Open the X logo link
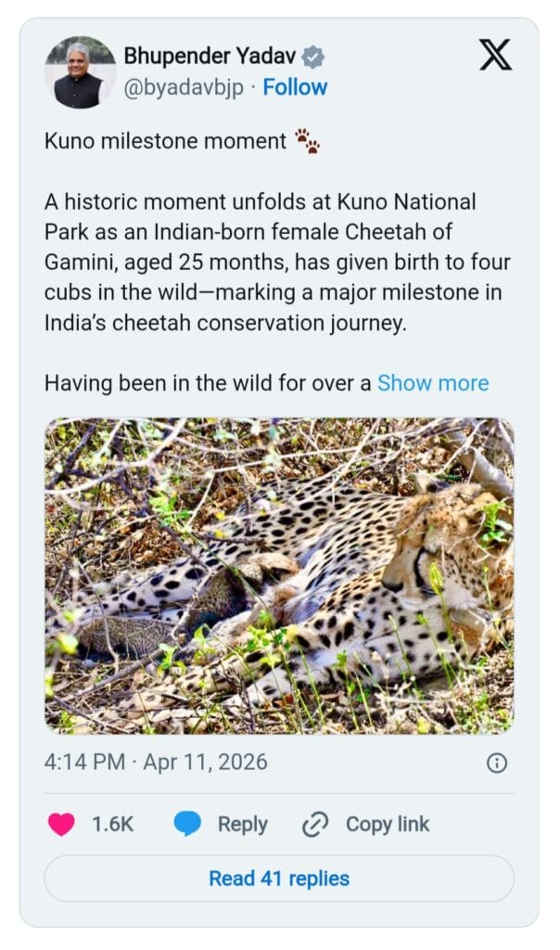 (495, 57)
